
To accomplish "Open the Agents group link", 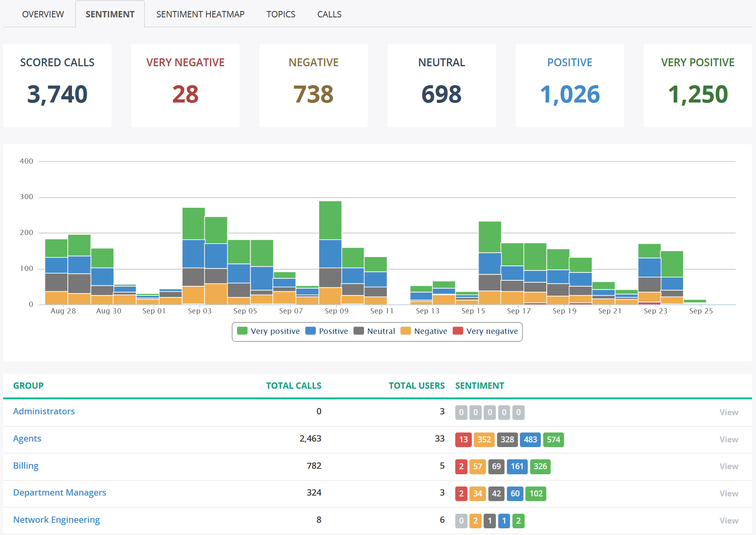I will (27, 438).
